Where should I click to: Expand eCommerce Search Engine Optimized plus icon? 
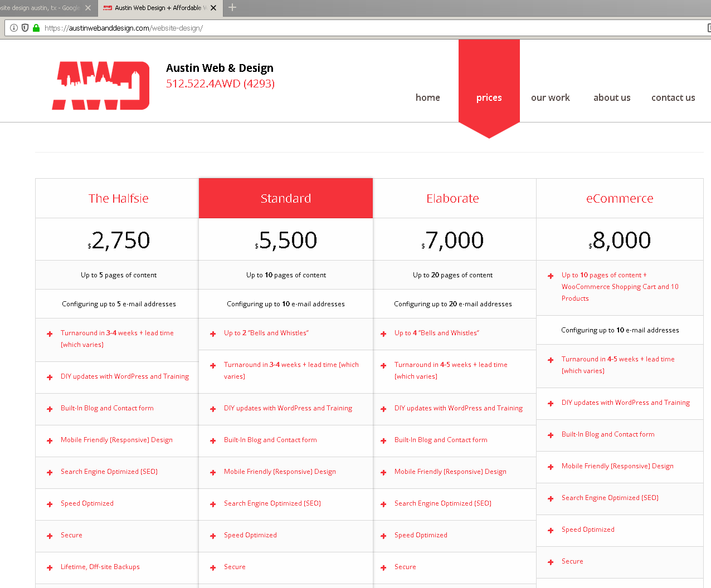pyautogui.click(x=551, y=498)
